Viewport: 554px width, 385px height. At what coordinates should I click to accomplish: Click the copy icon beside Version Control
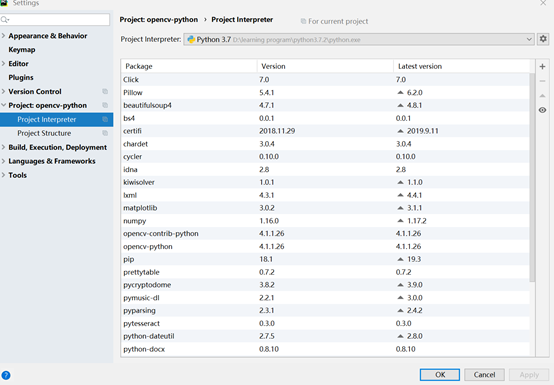pos(105,91)
